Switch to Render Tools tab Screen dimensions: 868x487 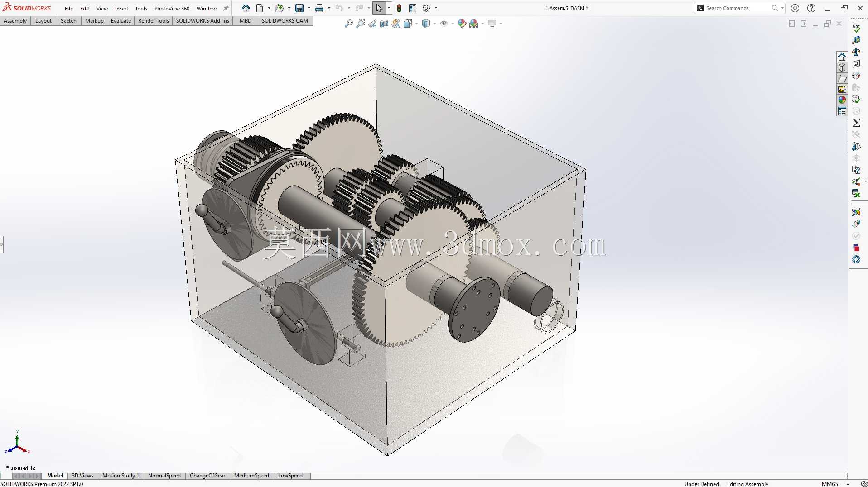pos(153,21)
